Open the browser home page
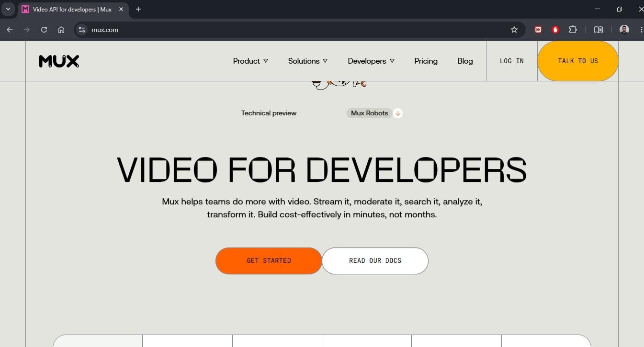This screenshot has height=347, width=644. tap(61, 30)
